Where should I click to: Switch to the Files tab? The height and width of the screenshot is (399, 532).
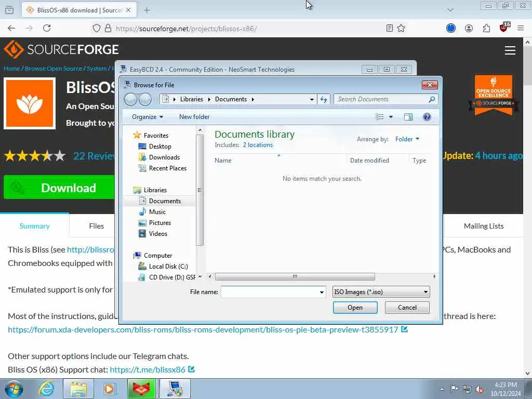[96, 226]
